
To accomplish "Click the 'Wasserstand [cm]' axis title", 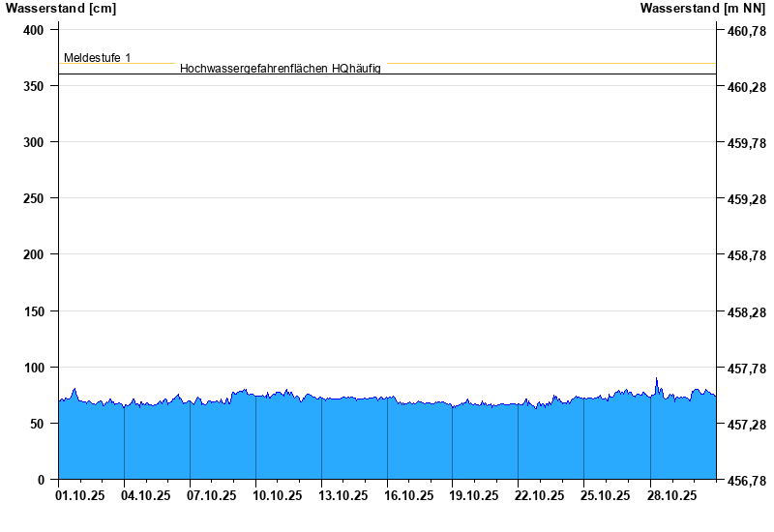I will [61, 9].
